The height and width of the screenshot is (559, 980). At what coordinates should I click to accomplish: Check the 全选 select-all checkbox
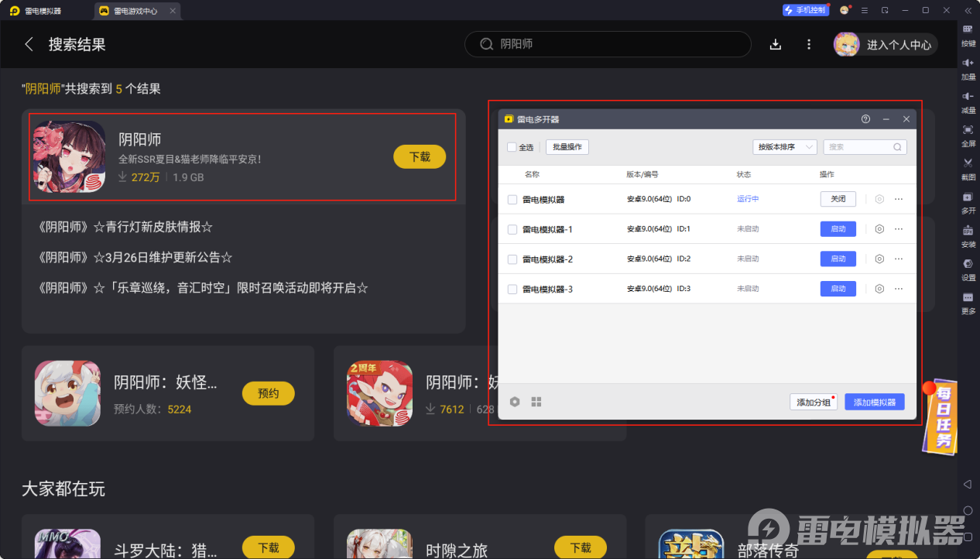tap(512, 146)
